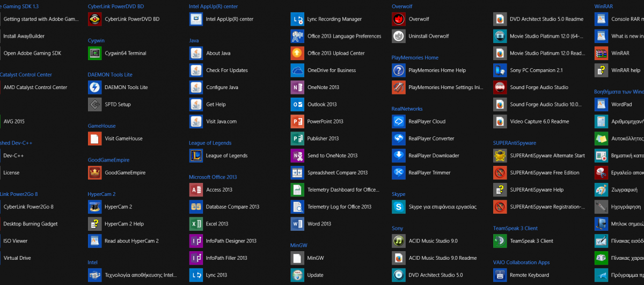Screen dimensions: 644x285
Task: Open Intel AppUp(R) center icon
Action: (x=196, y=19)
